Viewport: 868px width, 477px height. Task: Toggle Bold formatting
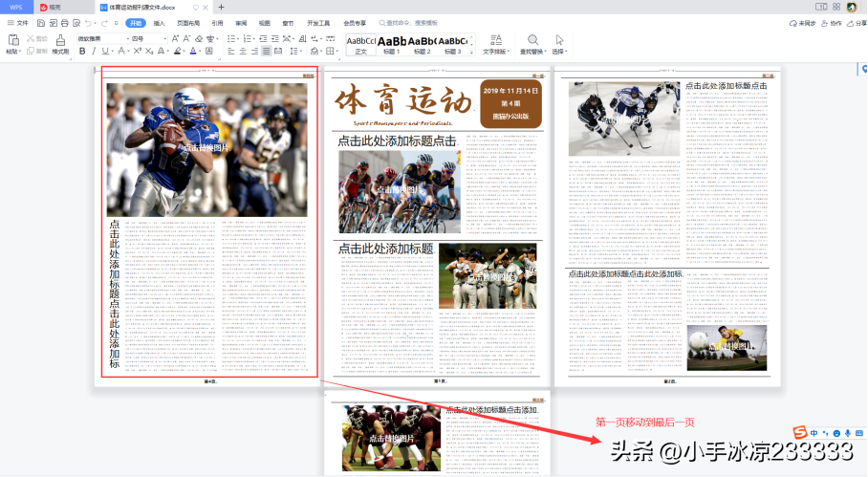coord(82,52)
